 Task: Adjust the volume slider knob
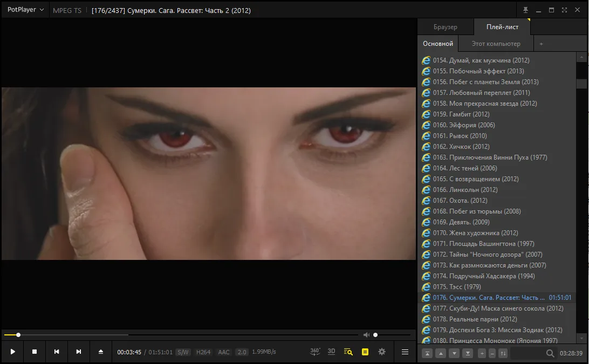tap(375, 335)
